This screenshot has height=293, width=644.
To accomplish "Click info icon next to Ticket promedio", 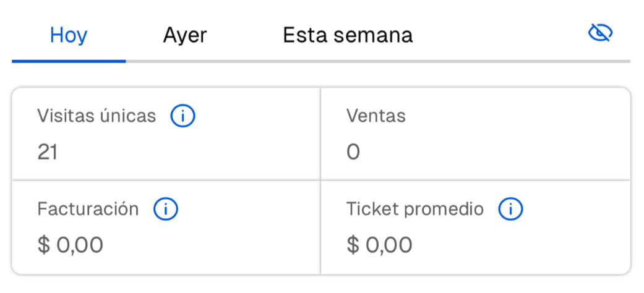I will [511, 210].
